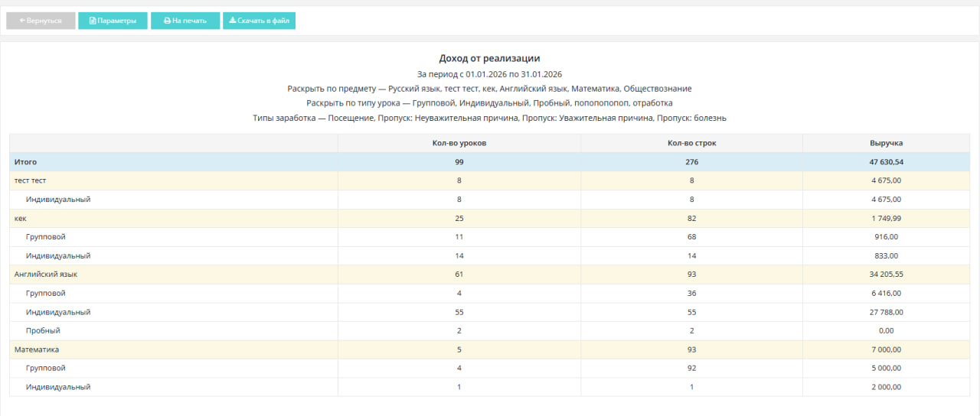The width and height of the screenshot is (980, 416).
Task: Click the document icon on Параметры button
Action: (93, 21)
